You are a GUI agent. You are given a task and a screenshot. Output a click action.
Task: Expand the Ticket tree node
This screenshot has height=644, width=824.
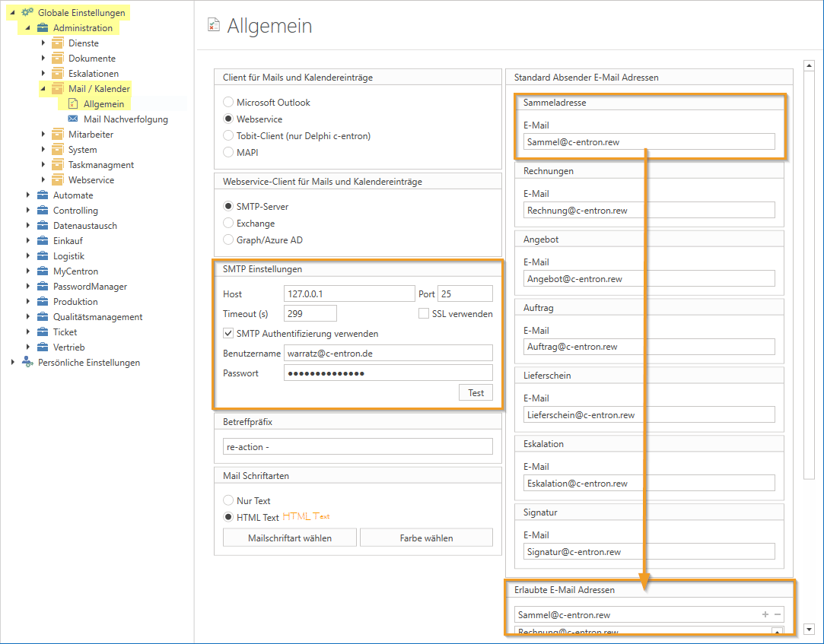(28, 332)
